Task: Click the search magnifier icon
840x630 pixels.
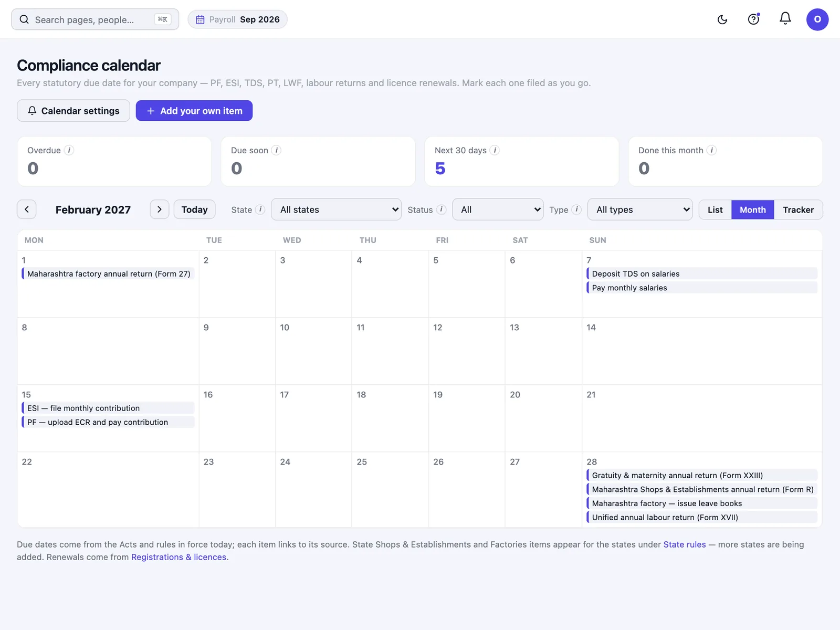Action: 24,19
